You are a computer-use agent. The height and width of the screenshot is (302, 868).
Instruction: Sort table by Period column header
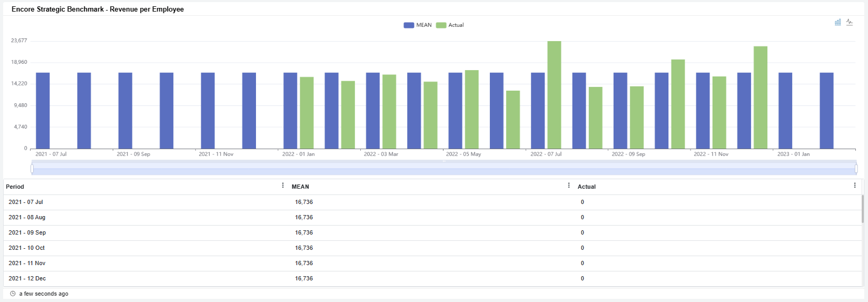[x=15, y=187]
